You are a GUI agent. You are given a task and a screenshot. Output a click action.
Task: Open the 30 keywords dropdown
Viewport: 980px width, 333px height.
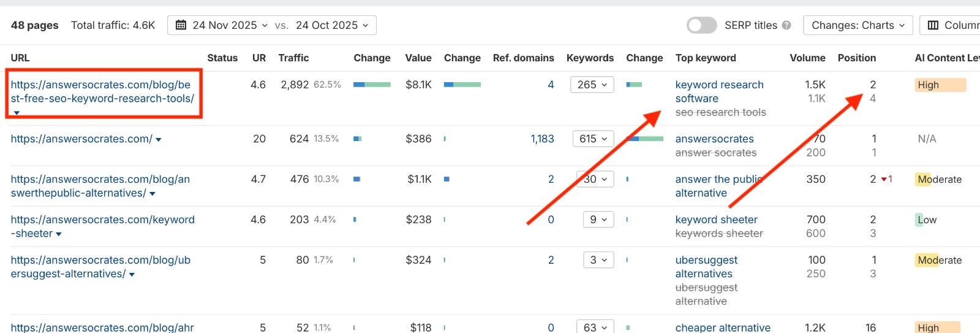click(x=595, y=179)
